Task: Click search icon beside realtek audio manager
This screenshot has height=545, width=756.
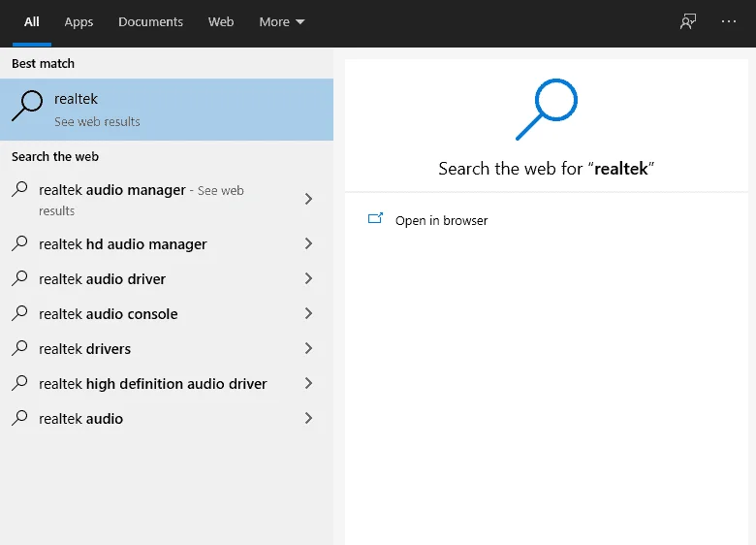Action: click(x=19, y=189)
